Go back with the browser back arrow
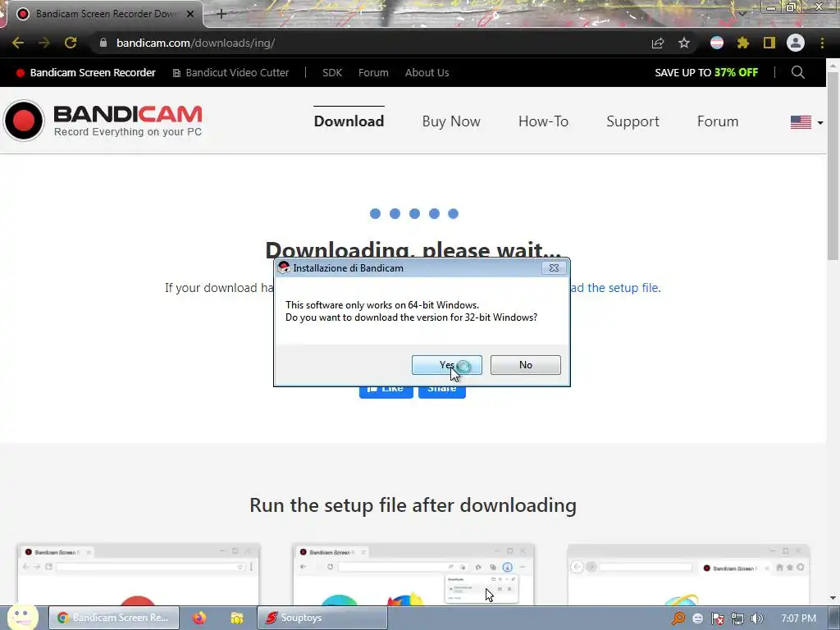Screen dimensions: 840x630 click(x=18, y=43)
